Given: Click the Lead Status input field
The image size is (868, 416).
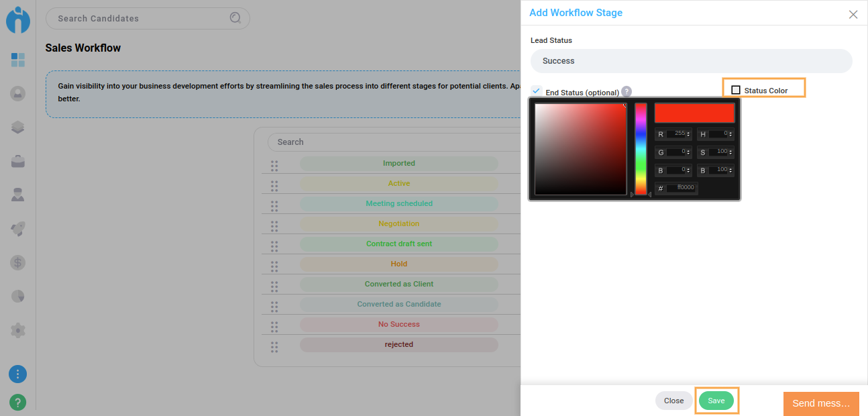Looking at the screenshot, I should (691, 61).
